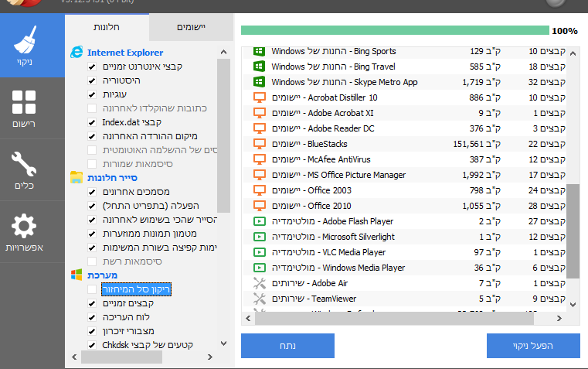Select the Skype Metro App result row text

coord(345,82)
